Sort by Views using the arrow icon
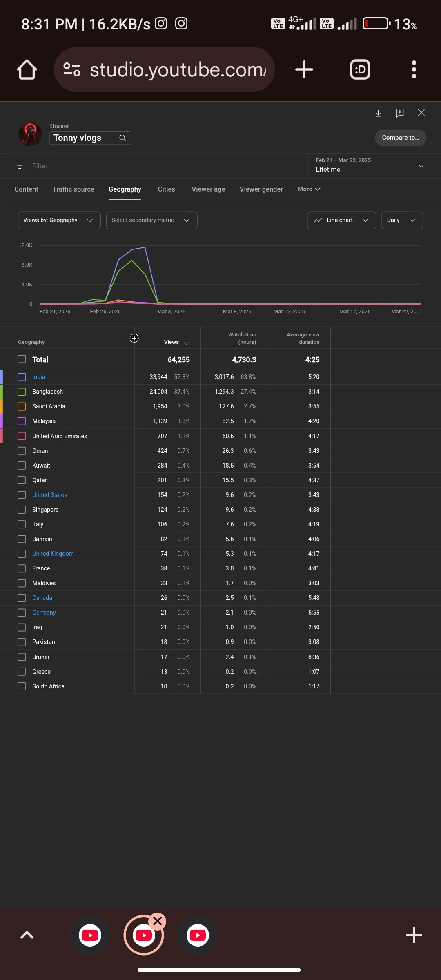This screenshot has width=441, height=980. [x=186, y=342]
